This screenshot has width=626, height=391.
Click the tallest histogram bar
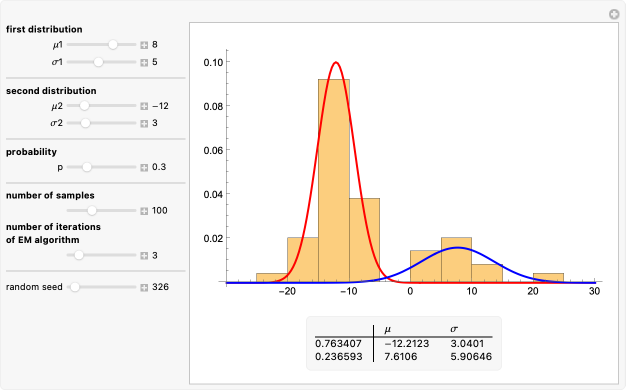point(334,181)
